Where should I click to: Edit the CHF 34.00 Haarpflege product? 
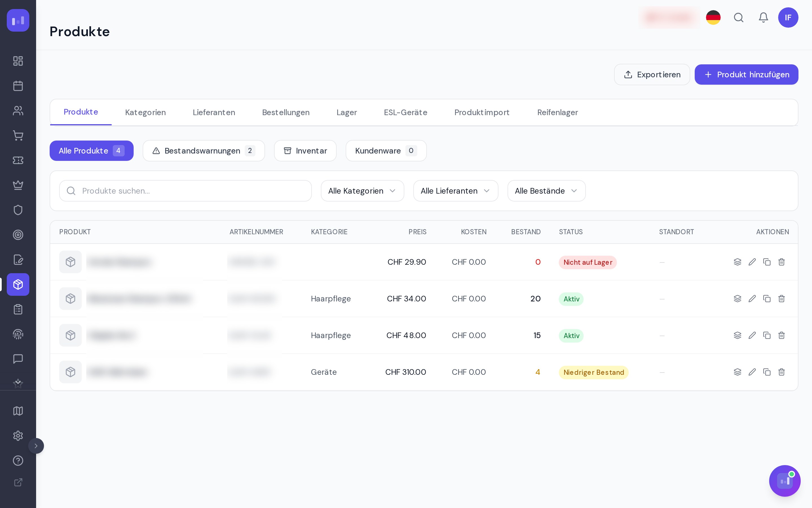(x=752, y=299)
